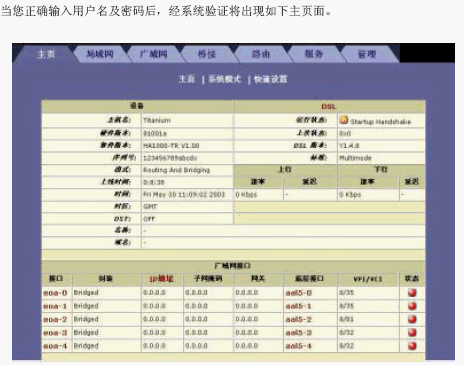Click the red status icon for eoa-4
Image resolution: width=464 pixels, height=365 pixels.
(x=412, y=346)
